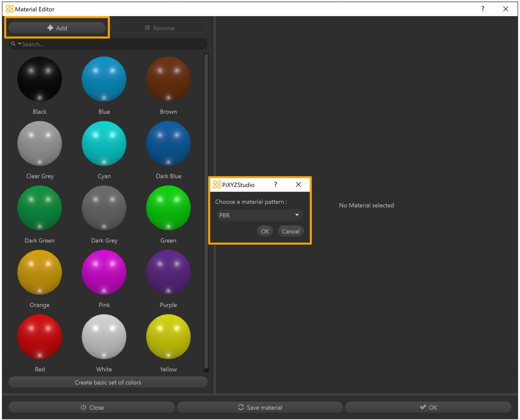Select the Cyan material sphere
The image size is (520, 420).
click(x=104, y=143)
